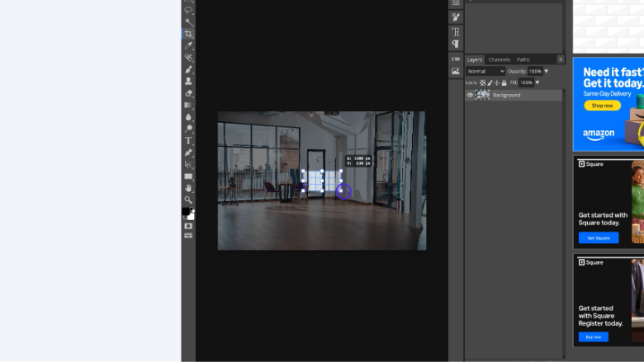Open the CSS panel icon
This screenshot has height=362, width=644.
pos(456,59)
